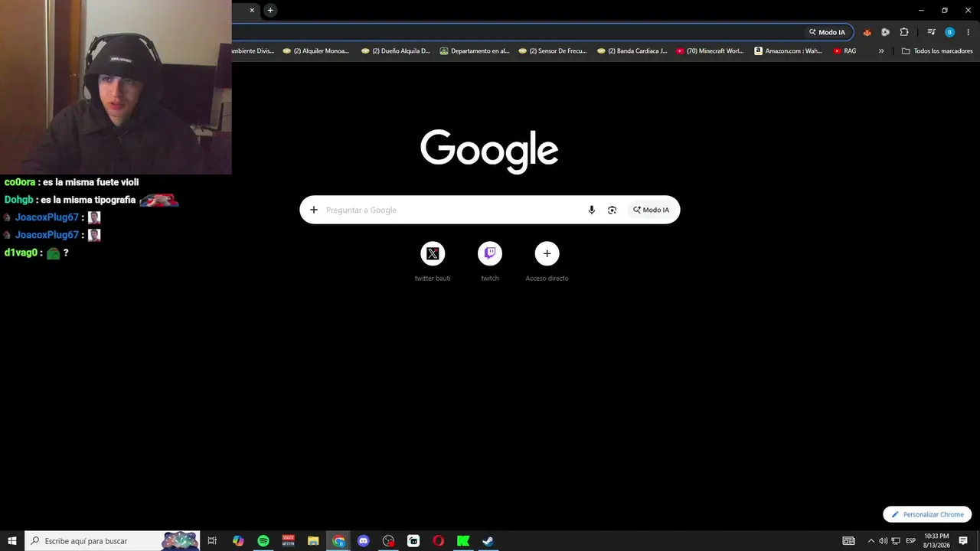Open Discord from the taskbar

pos(364,541)
